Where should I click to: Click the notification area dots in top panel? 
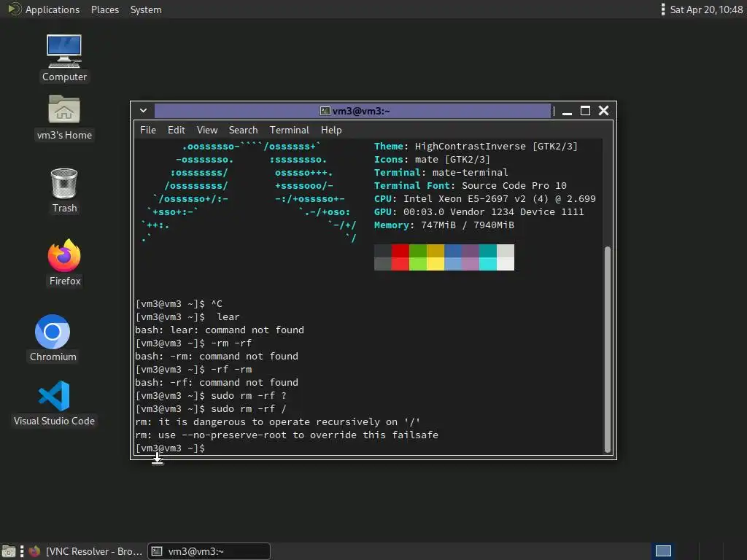(662, 9)
